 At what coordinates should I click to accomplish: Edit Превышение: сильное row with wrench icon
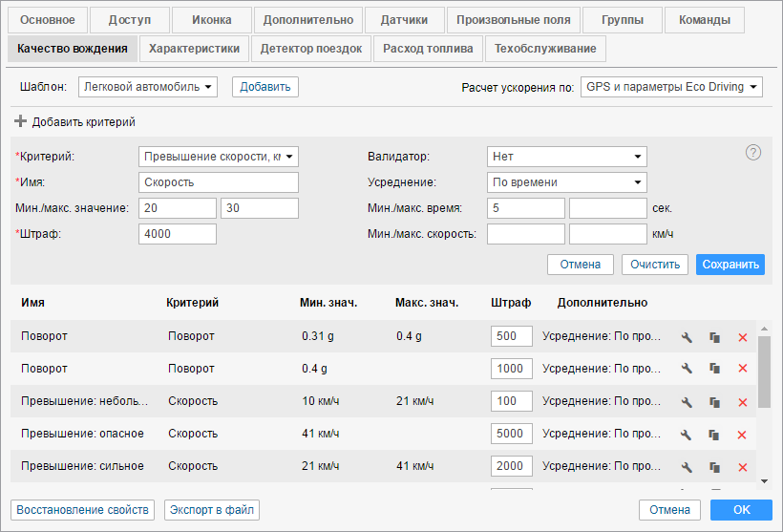[x=686, y=467]
